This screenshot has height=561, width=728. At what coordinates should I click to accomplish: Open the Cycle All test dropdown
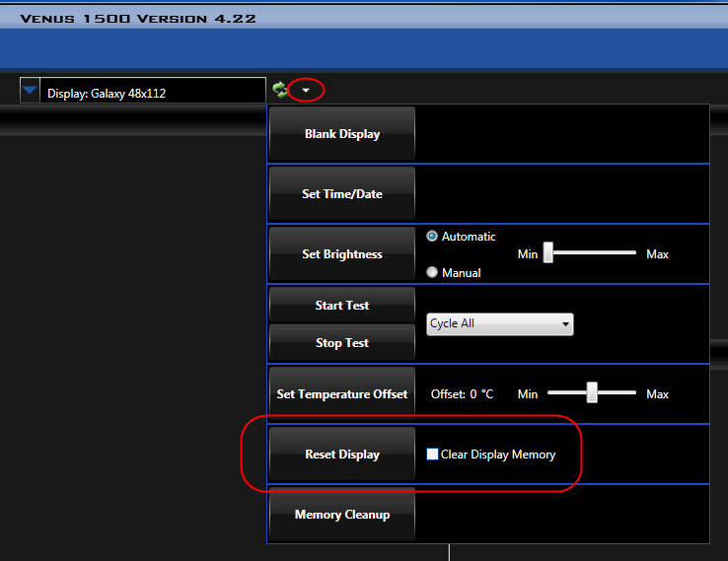(499, 323)
